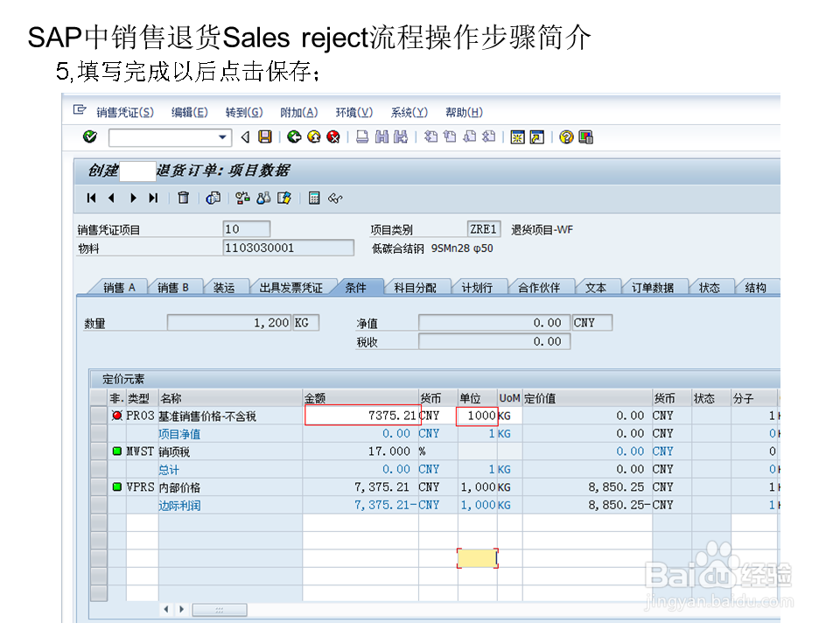This screenshot has height=630, width=840.
Task: Click the glasses display icon
Action: click(335, 199)
